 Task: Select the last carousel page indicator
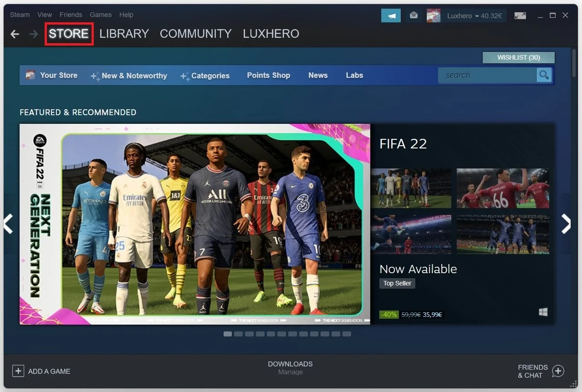(347, 334)
